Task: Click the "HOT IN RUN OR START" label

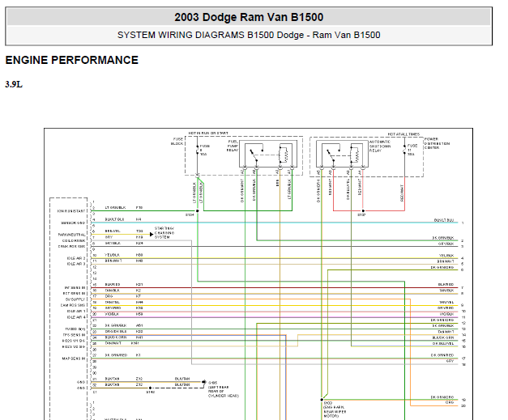Action: point(208,133)
